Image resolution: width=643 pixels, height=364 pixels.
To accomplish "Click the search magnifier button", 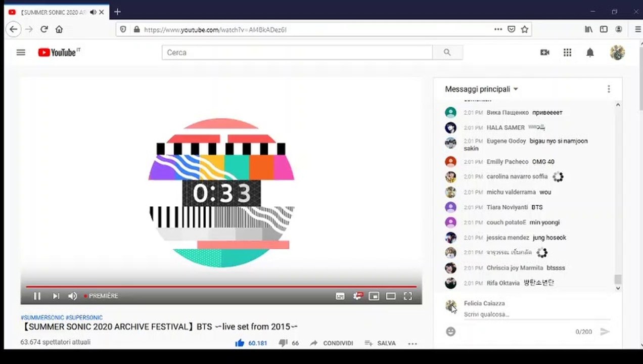I will pos(447,53).
